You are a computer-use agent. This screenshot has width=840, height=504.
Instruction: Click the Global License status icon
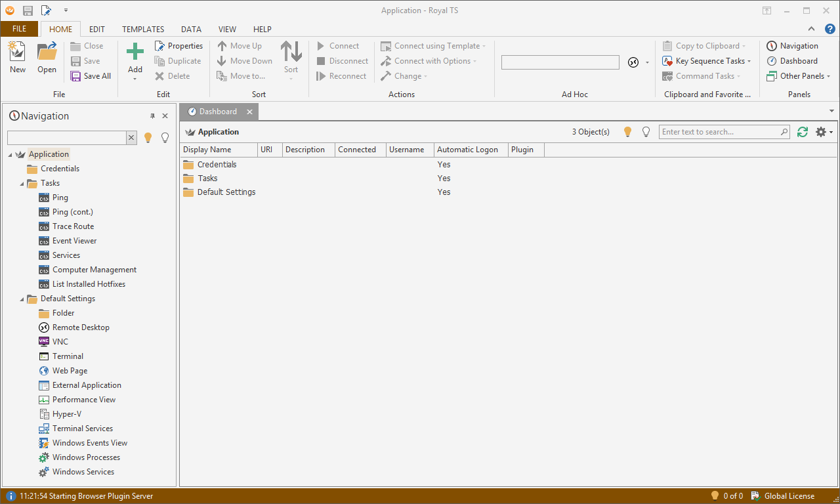[x=756, y=496]
